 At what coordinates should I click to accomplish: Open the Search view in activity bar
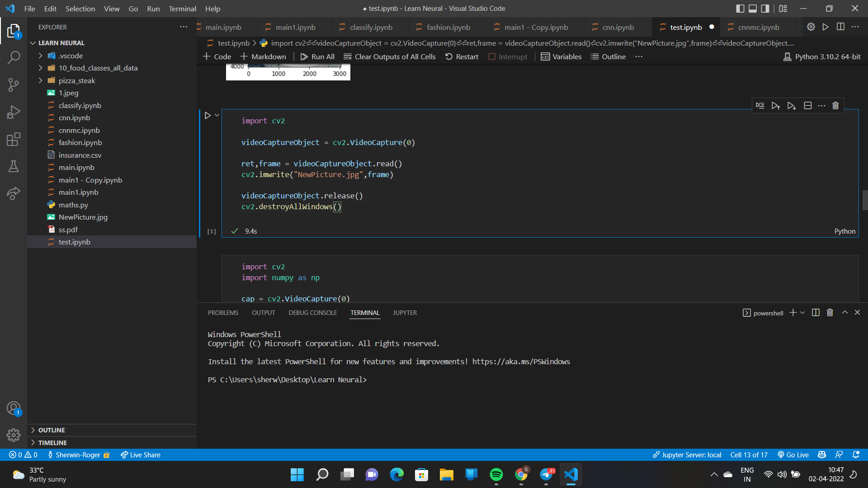[14, 58]
